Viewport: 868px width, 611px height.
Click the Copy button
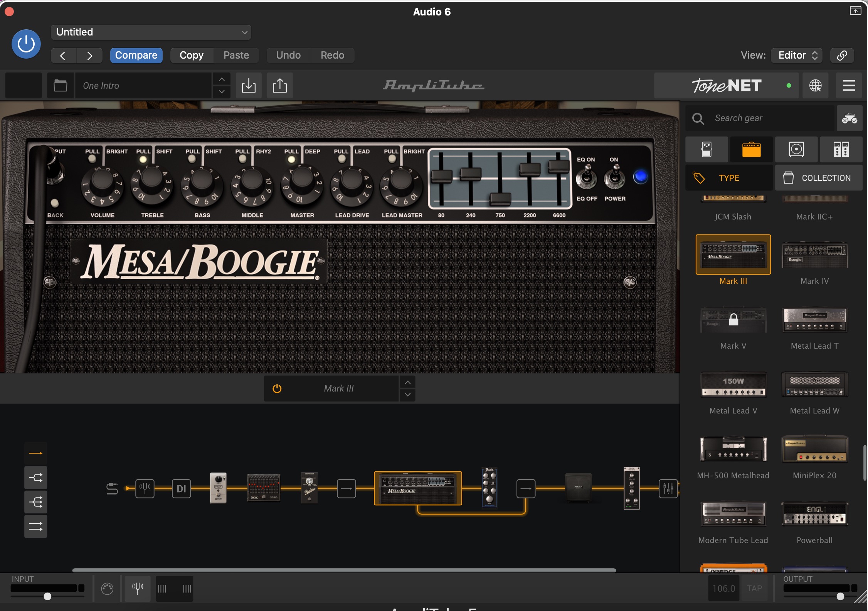(x=192, y=56)
